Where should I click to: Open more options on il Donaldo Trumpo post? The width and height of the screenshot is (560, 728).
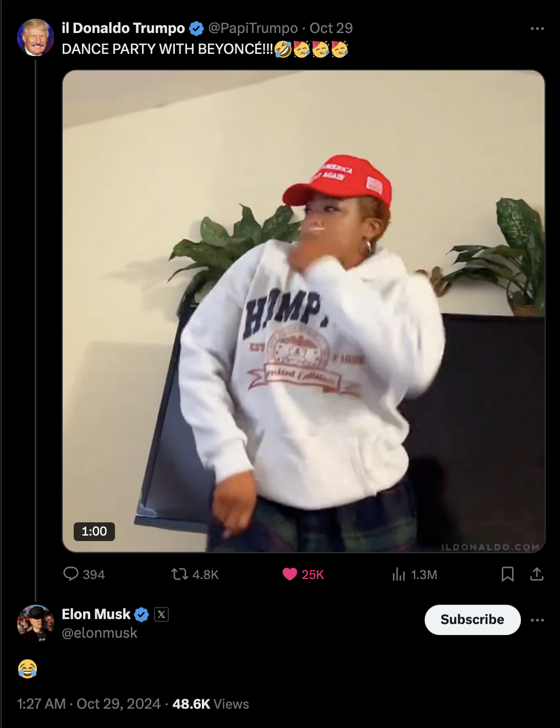tap(537, 29)
